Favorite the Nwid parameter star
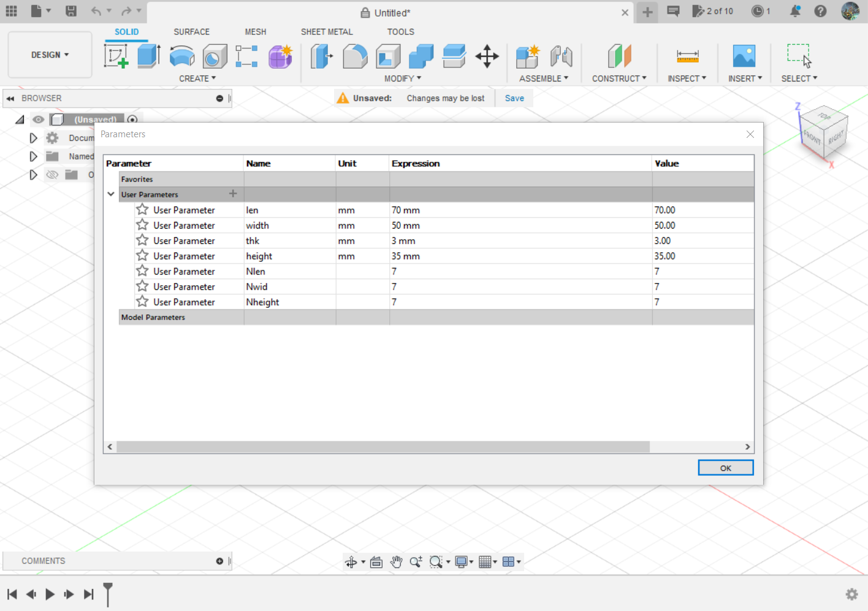Screen dimensions: 868x611 142,286
